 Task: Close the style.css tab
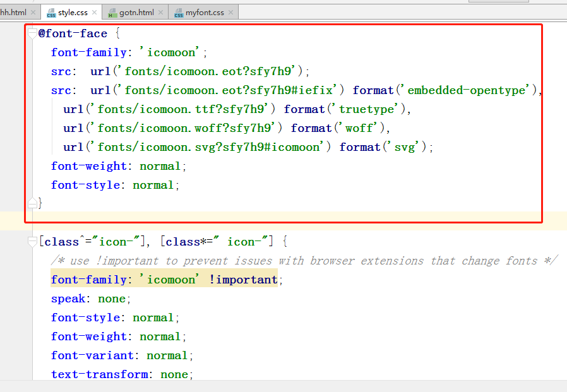(94, 13)
